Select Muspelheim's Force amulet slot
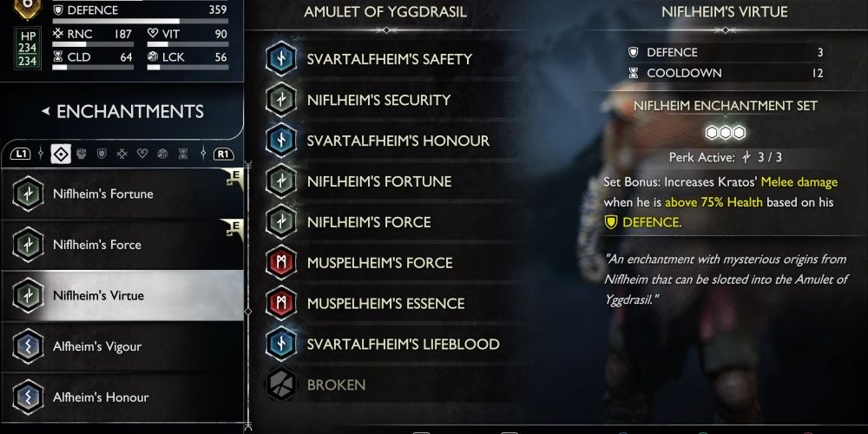The width and height of the screenshot is (868, 434). point(387,262)
